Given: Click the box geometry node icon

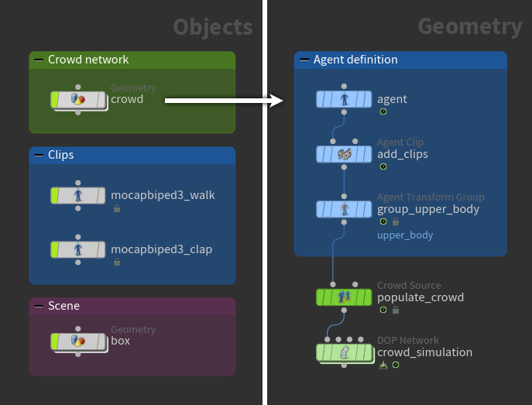Looking at the screenshot, I should click(x=77, y=341).
